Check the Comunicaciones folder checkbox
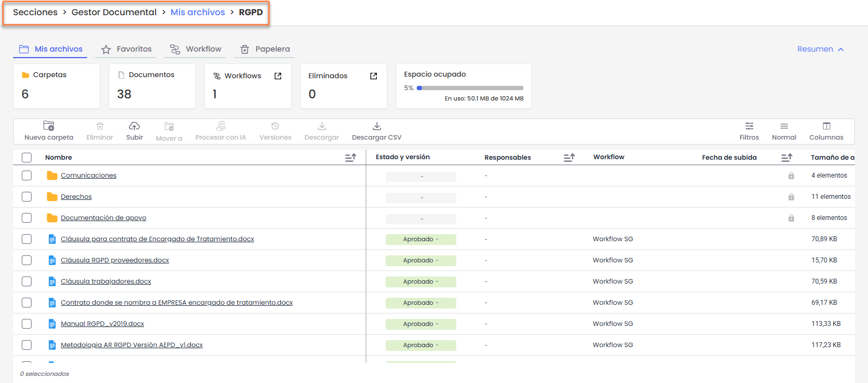 (x=27, y=175)
